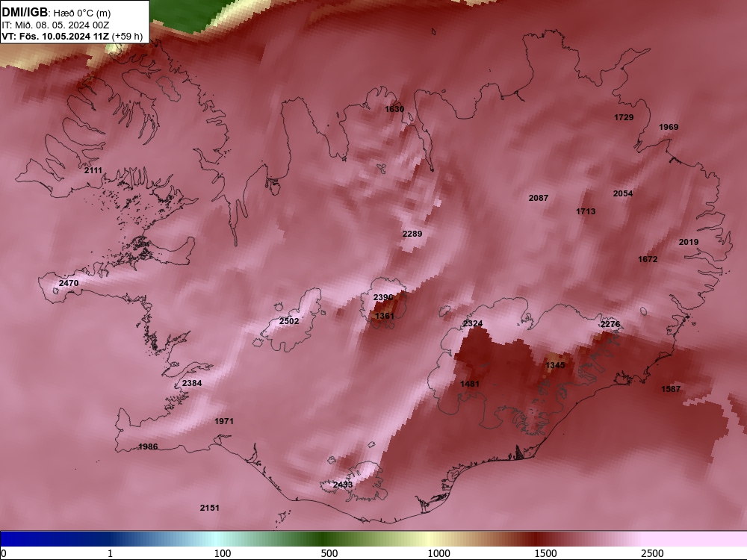Viewport: 747px width, 560px height.
Task: Click the 1000 label on the color scale
Action: [438, 553]
